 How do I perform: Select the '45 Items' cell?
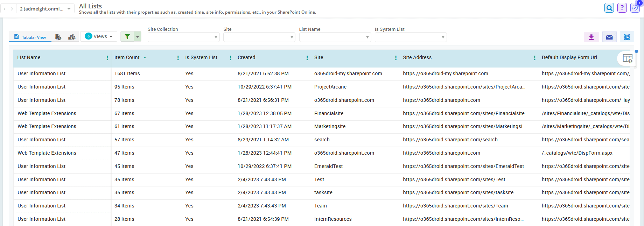click(124, 166)
